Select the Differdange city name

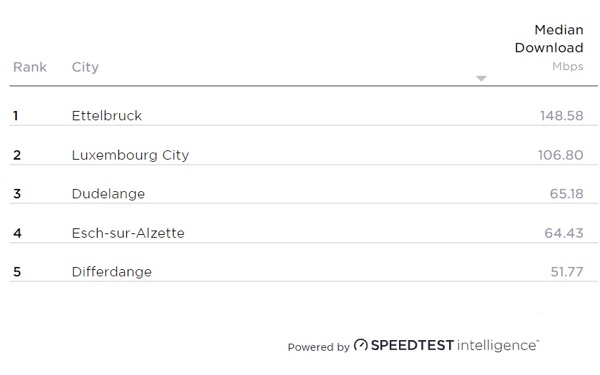pos(112,272)
